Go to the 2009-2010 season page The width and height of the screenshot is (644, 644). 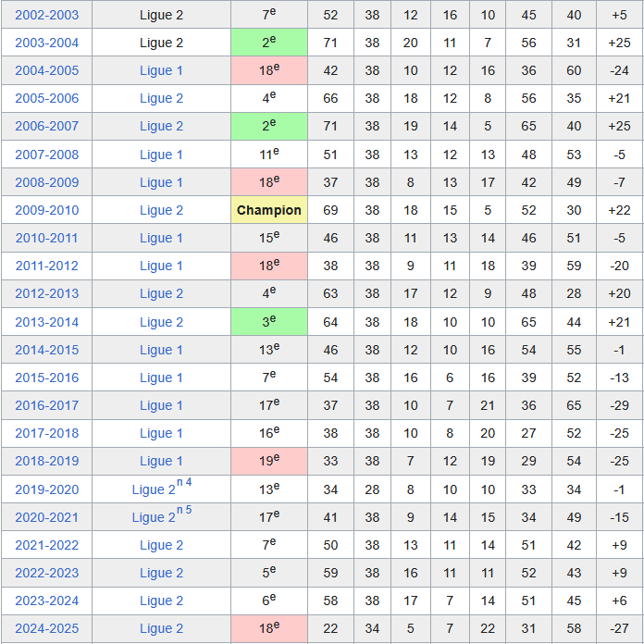(x=47, y=210)
